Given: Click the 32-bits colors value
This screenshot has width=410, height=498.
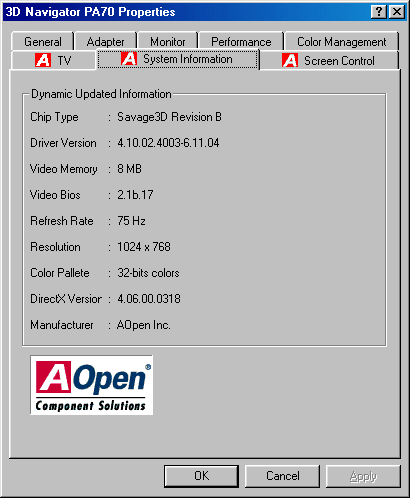Looking at the screenshot, I should pyautogui.click(x=148, y=273).
